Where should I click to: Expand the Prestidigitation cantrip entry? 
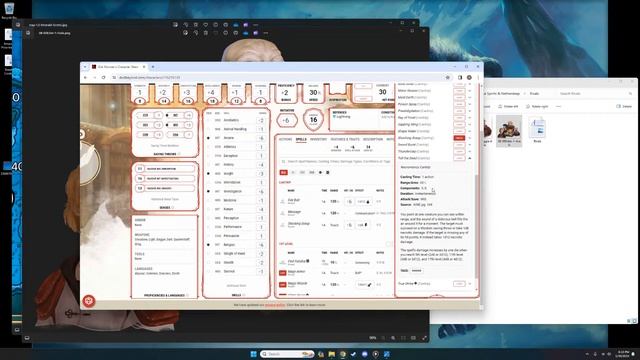click(x=469, y=111)
